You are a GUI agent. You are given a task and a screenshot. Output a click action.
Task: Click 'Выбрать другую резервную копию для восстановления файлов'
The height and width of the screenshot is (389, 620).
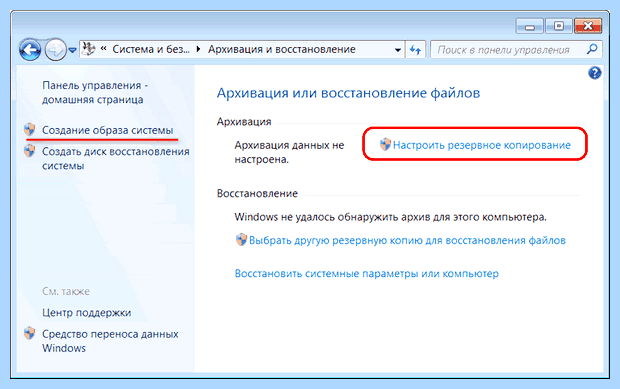(x=407, y=240)
